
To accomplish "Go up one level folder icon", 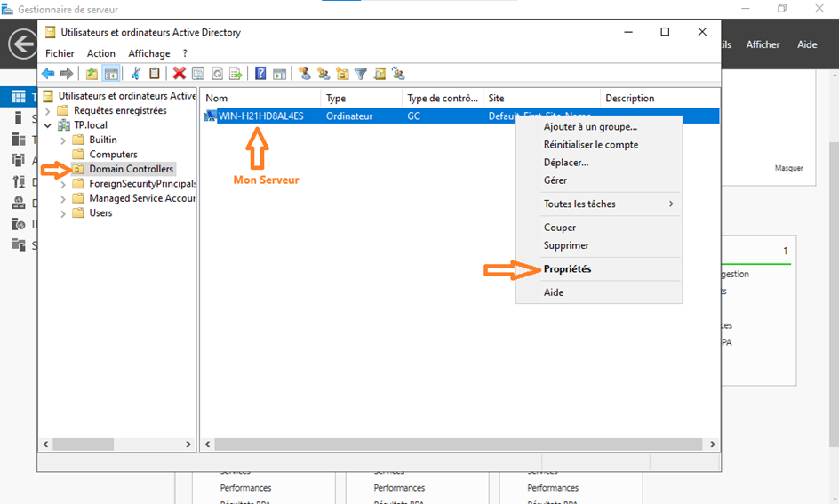I will [x=92, y=73].
